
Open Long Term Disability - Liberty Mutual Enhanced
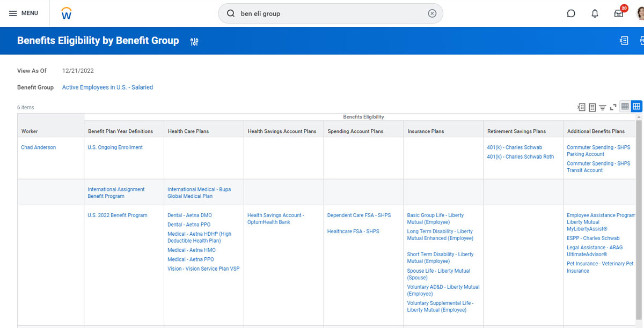tap(440, 235)
